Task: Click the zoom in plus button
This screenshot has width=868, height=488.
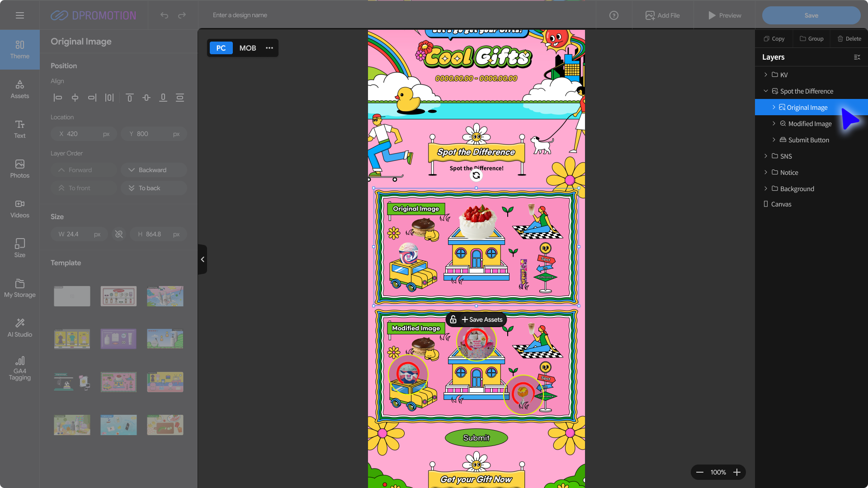Action: [x=737, y=472]
